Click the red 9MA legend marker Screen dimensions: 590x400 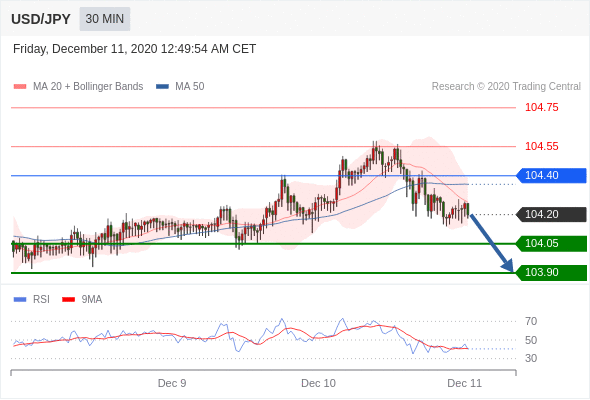coord(68,300)
